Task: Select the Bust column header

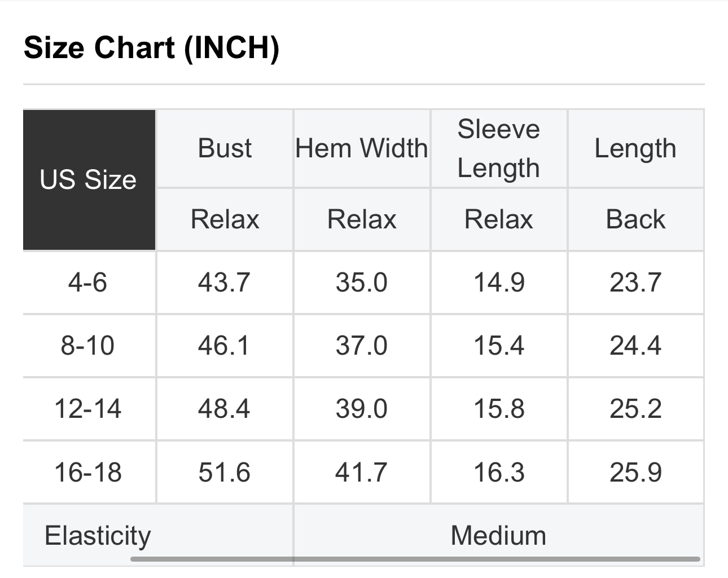Action: [225, 148]
